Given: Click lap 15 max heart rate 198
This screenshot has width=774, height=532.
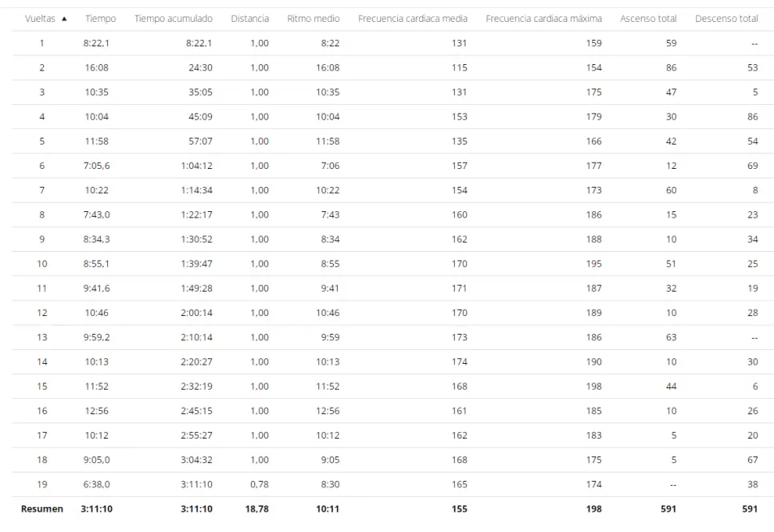Looking at the screenshot, I should (594, 386).
